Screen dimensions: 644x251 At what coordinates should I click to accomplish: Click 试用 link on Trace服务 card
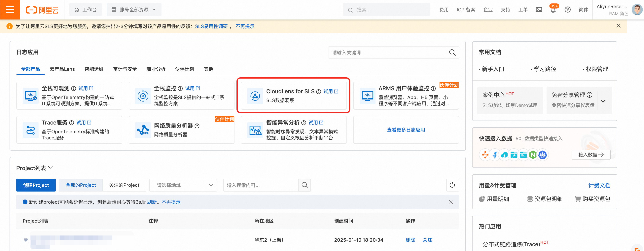(x=84, y=123)
